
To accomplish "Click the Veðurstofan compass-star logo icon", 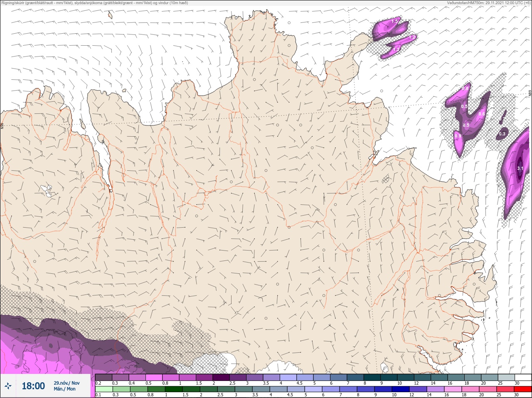I will coord(8,386).
